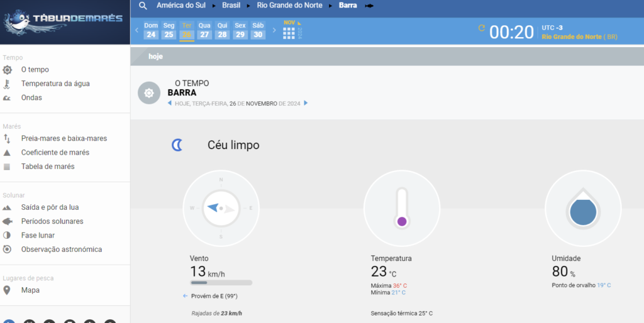Select Qua 27 in the date strip
The image size is (644, 323).
(204, 30)
